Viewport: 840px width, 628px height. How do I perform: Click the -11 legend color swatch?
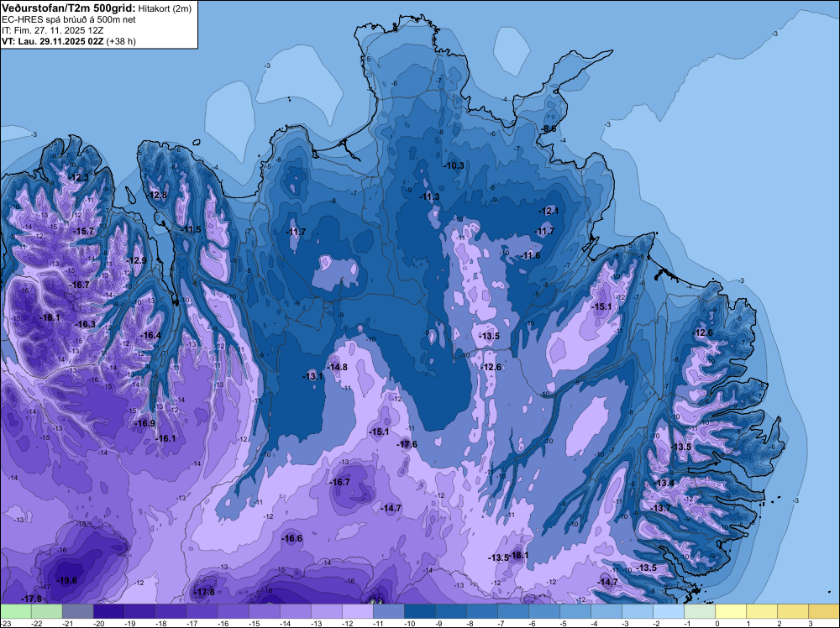point(388,611)
